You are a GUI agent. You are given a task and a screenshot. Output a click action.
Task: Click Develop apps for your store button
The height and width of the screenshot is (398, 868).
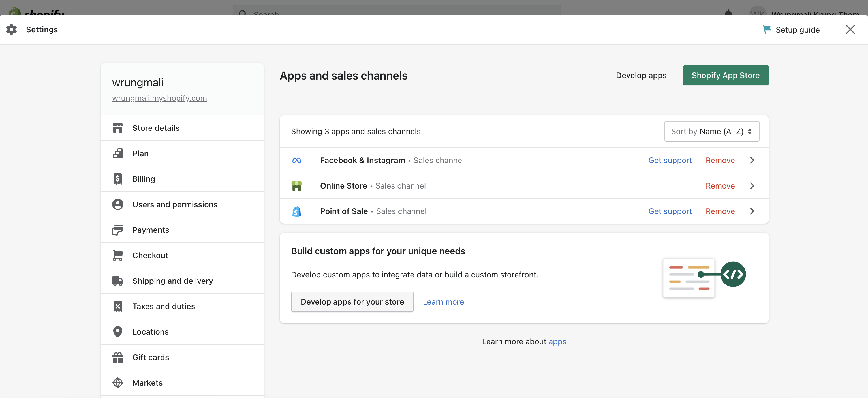tap(352, 302)
